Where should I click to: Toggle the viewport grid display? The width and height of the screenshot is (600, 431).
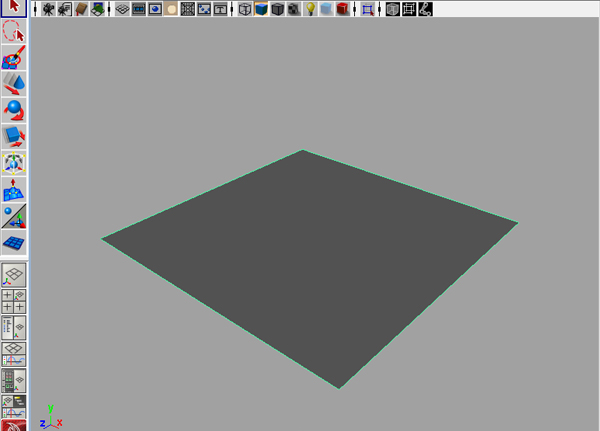122,9
